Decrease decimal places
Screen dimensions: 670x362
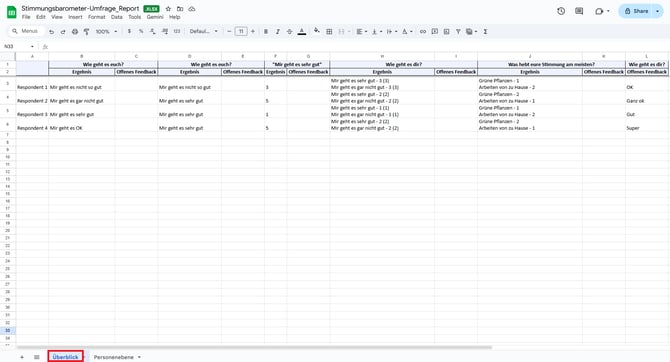coord(153,32)
